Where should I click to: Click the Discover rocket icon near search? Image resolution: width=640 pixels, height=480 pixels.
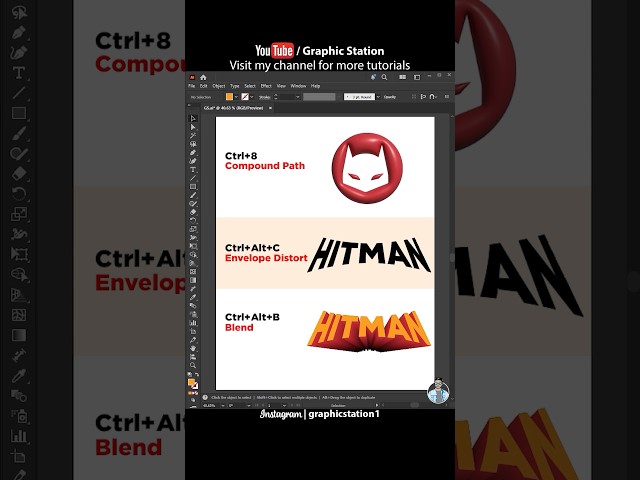tap(373, 77)
